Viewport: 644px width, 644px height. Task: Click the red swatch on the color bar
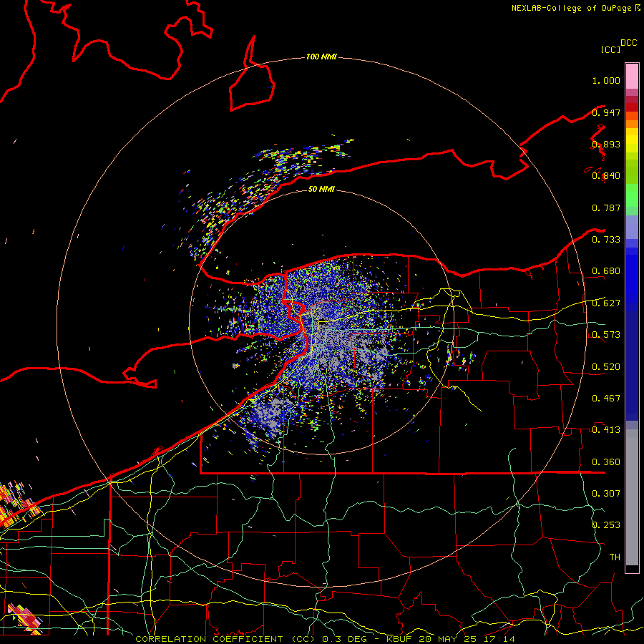[632, 107]
